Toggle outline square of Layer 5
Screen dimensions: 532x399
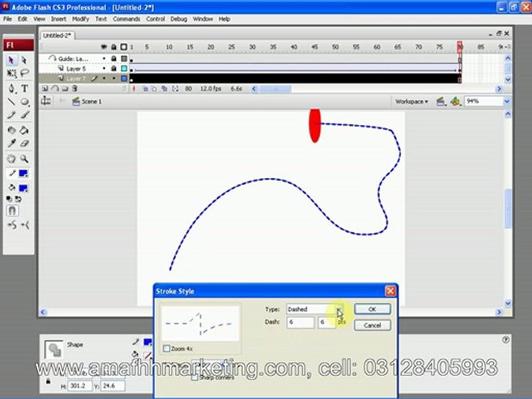point(124,69)
